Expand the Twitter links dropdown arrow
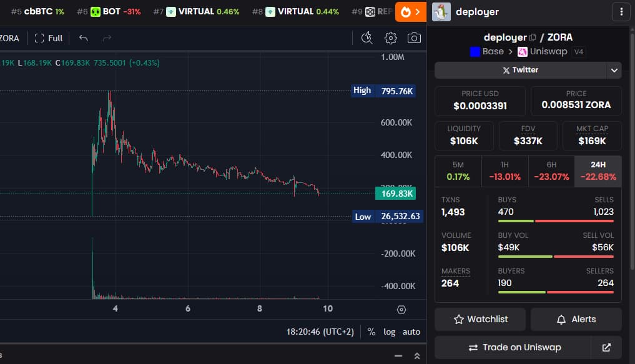Screen dimensions: 635x364 point(614,70)
